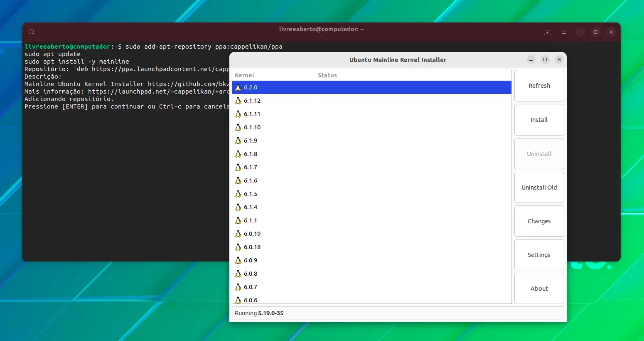Select kernel version 6.0.7 text

(251, 287)
